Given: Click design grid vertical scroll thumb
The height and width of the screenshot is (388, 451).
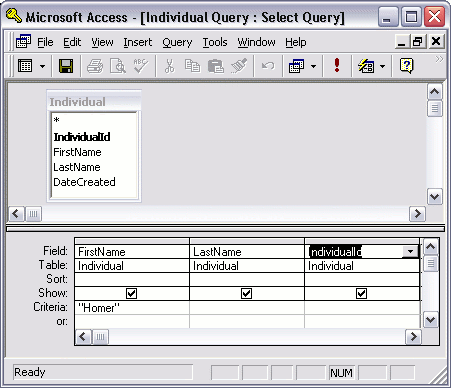Looking at the screenshot, I should pos(431,264).
